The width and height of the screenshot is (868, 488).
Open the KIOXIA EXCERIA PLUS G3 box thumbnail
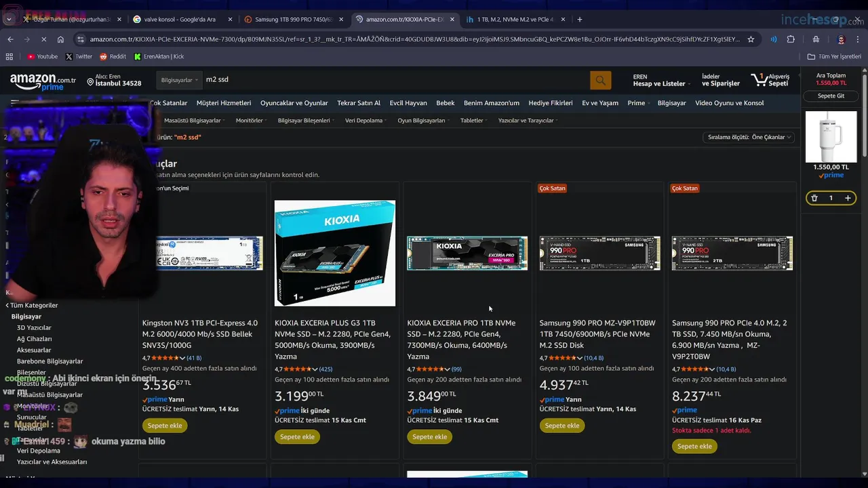coord(335,253)
